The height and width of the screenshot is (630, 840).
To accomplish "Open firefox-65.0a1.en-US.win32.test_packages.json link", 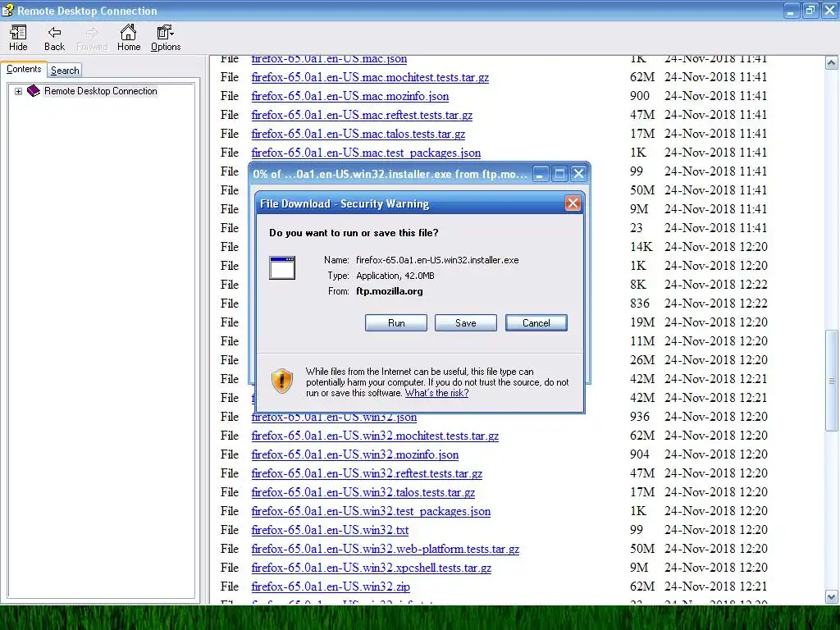I will (371, 511).
